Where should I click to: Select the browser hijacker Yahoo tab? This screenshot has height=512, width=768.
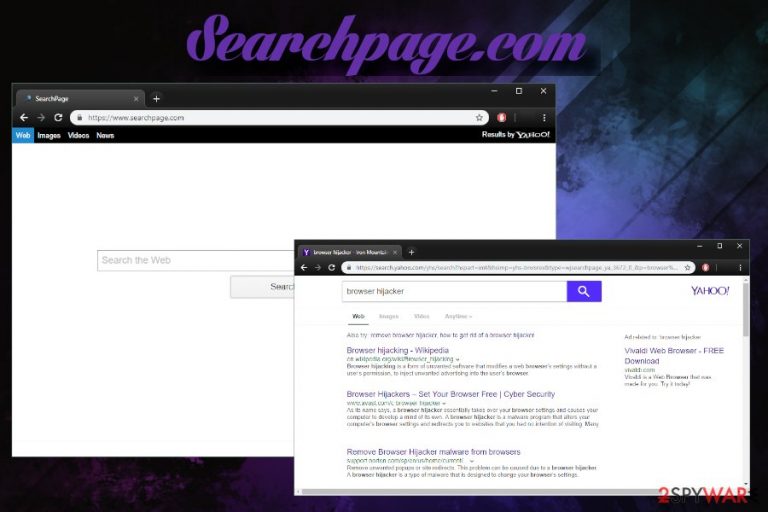[350, 252]
